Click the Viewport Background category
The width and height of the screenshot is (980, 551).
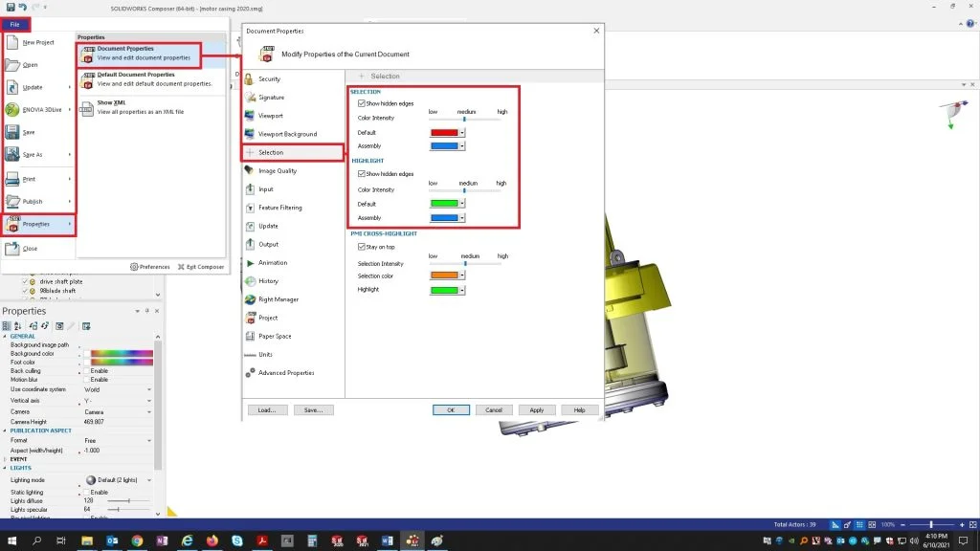click(286, 134)
